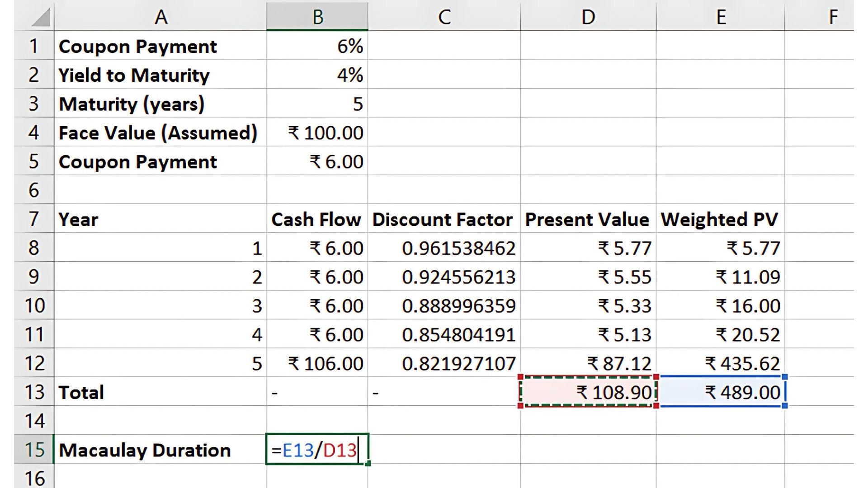This screenshot has height=488, width=868.
Task: Click row 7 header
Action: (x=34, y=219)
